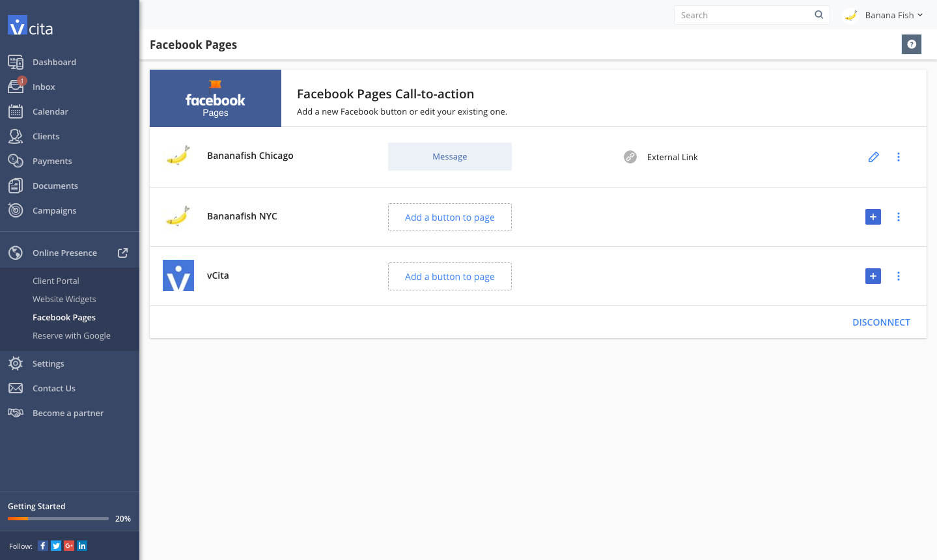Open the Dashboard icon in sidebar
Image resolution: width=937 pixels, height=560 pixels.
[16, 62]
